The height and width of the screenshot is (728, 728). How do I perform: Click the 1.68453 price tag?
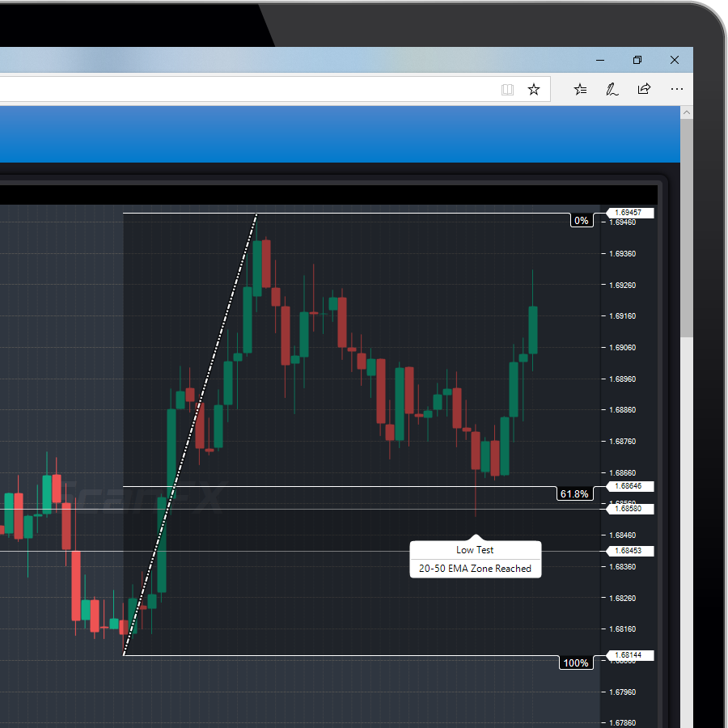(x=629, y=551)
